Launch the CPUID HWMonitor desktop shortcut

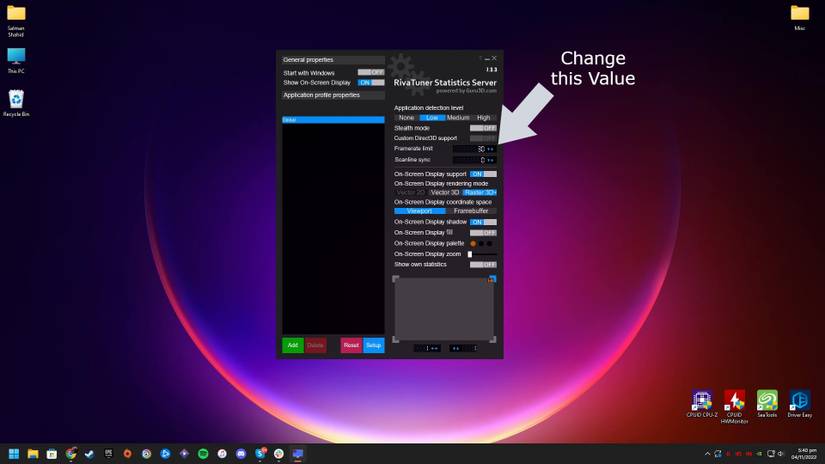(x=734, y=406)
